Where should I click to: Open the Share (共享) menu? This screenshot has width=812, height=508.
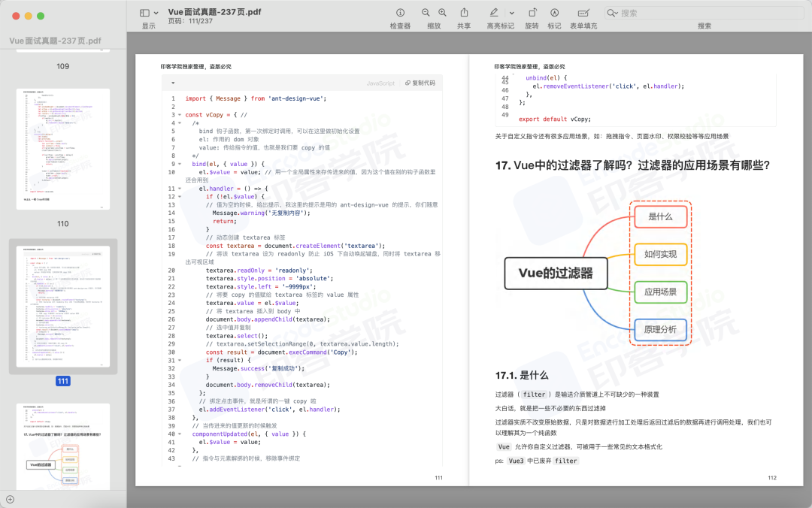(464, 13)
